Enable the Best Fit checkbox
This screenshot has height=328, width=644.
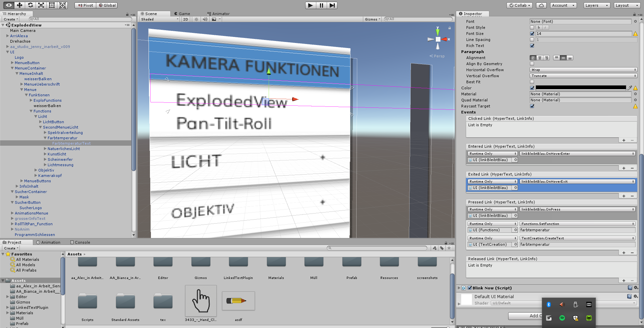click(x=532, y=82)
